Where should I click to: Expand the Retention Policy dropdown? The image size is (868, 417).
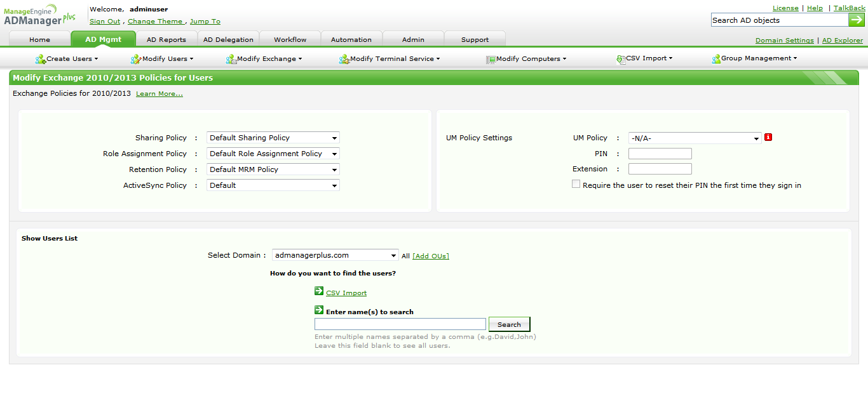click(273, 169)
